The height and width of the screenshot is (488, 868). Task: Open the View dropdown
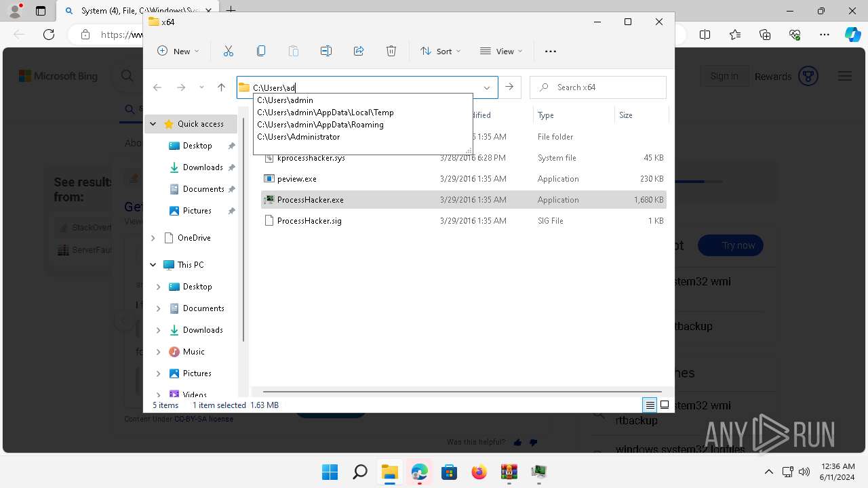501,51
